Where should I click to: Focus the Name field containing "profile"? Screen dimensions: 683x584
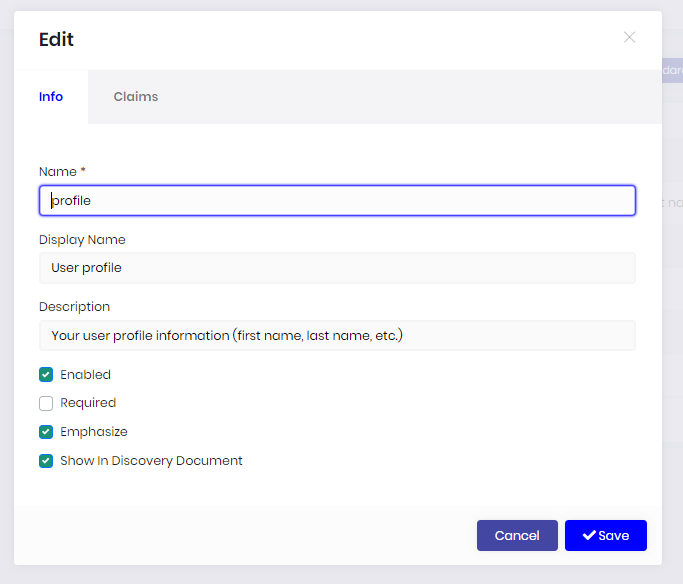(x=337, y=201)
